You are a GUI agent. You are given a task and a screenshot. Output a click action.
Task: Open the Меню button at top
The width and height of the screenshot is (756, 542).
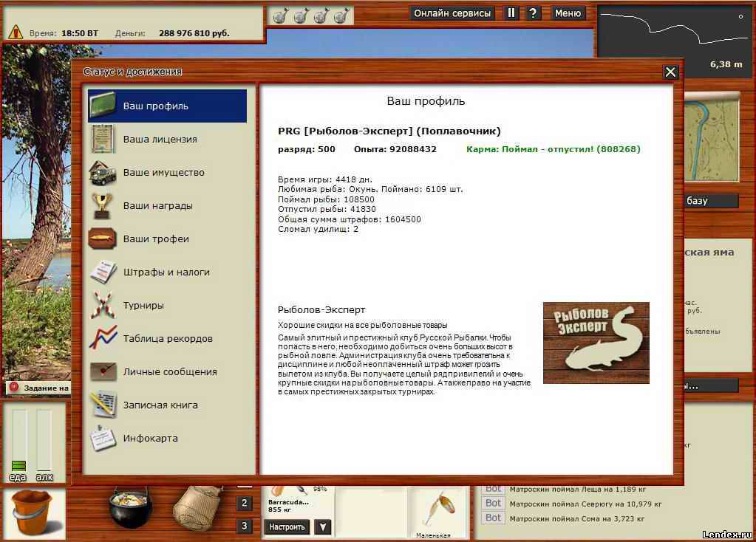pyautogui.click(x=568, y=13)
